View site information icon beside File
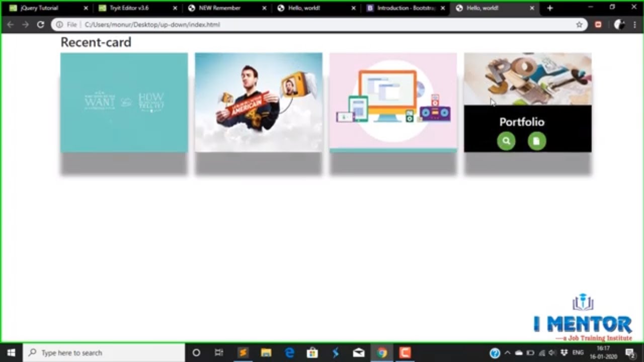644x362 pixels. pyautogui.click(x=59, y=24)
